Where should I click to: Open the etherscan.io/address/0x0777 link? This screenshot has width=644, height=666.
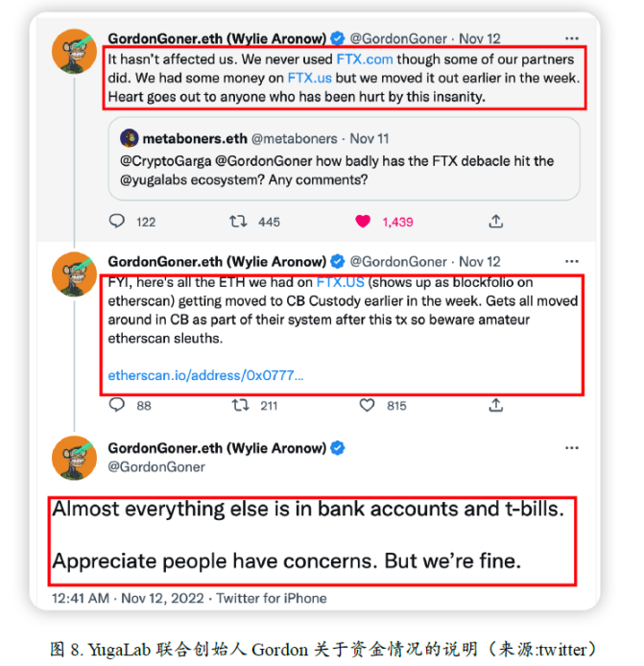205,375
